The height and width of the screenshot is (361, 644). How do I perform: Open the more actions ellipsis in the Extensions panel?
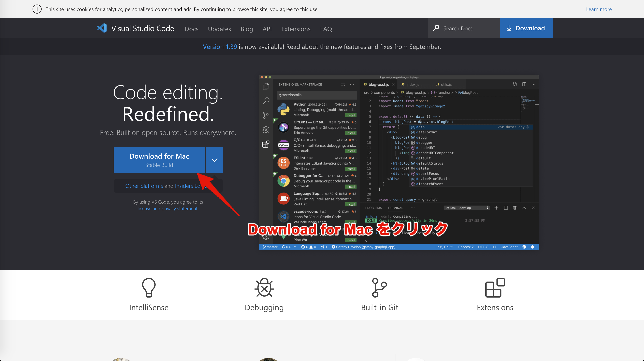[352, 84]
